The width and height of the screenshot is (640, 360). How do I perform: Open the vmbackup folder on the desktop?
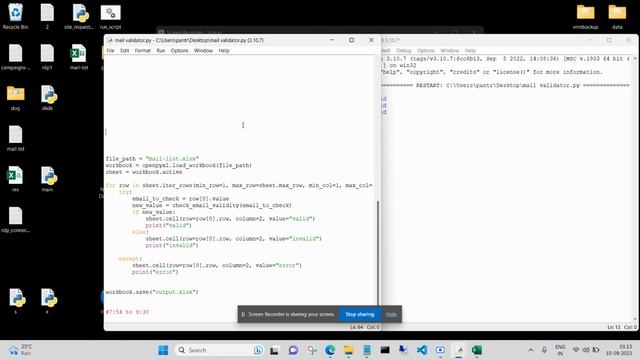tap(585, 16)
